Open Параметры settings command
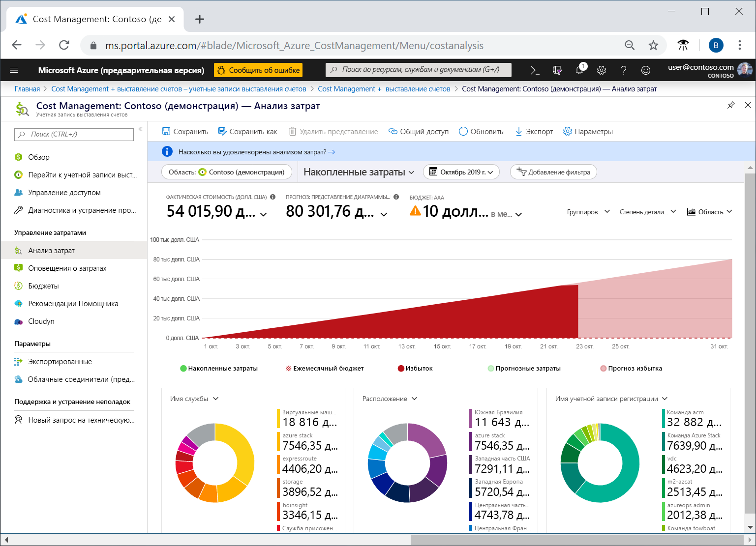This screenshot has height=546, width=756. pyautogui.click(x=588, y=132)
